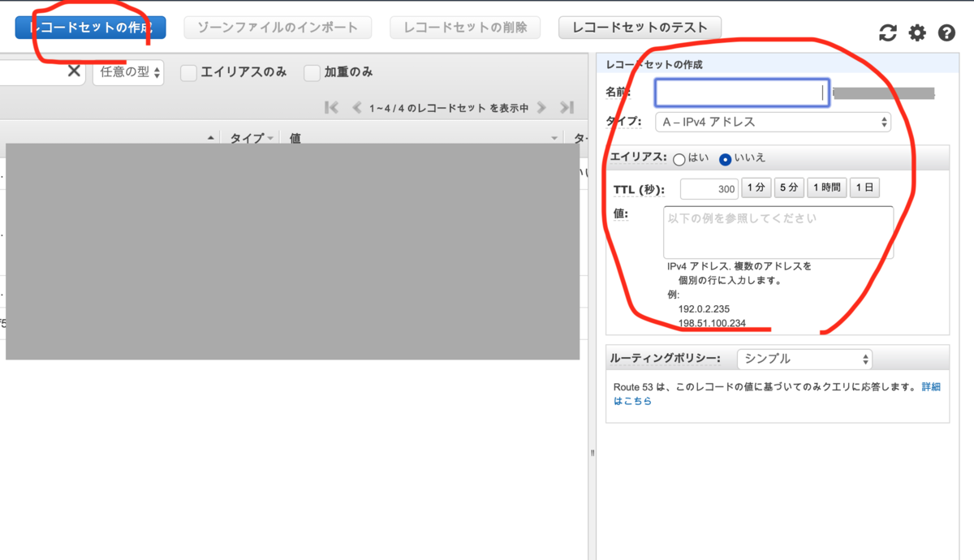Click レコードセットの作成 button
Screen dimensions: 974x560
click(x=90, y=28)
